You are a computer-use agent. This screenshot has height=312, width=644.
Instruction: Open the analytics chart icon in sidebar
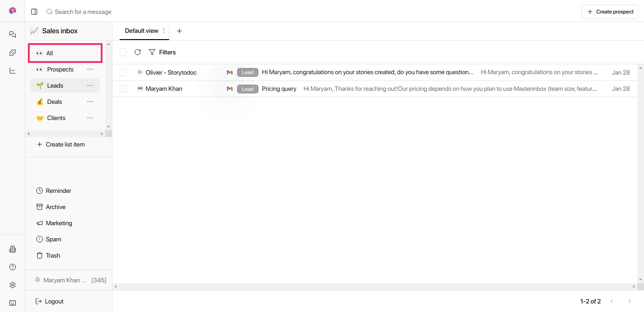pyautogui.click(x=12, y=71)
